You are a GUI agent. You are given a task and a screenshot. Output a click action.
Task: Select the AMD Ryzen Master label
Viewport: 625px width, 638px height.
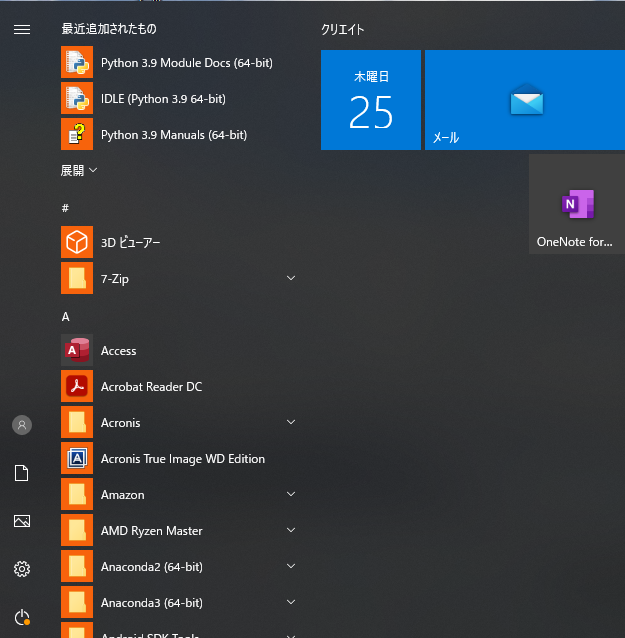click(151, 531)
